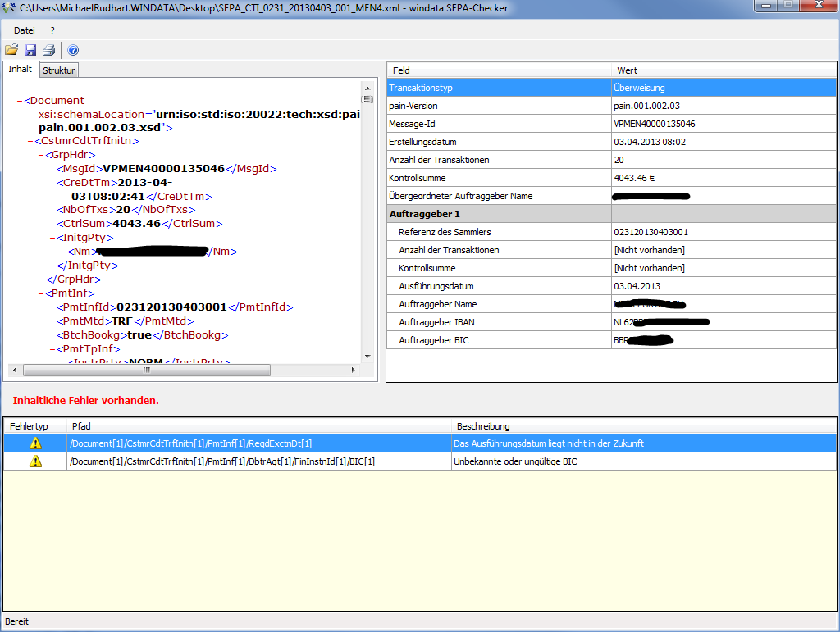Select the Ausführungsdatum row

click(611, 286)
